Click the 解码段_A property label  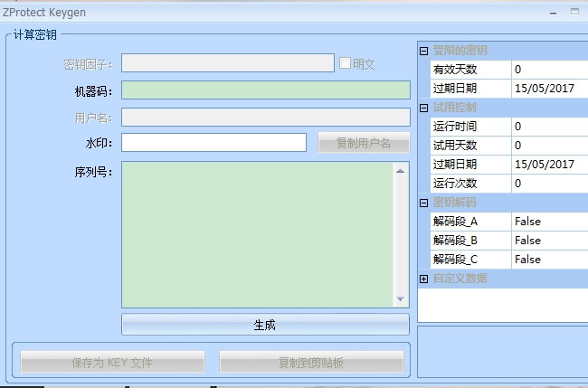tap(455, 222)
